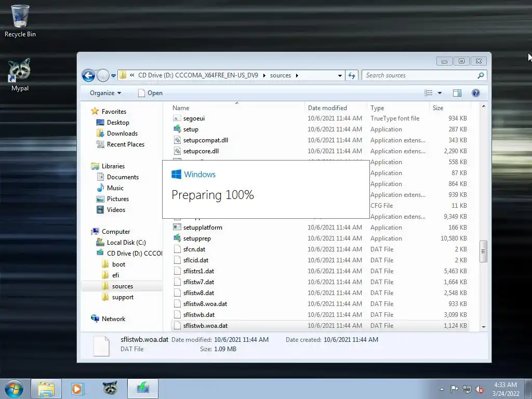The width and height of the screenshot is (532, 399).
Task: Click CD Drive (D:) breadcrumb segment
Action: (x=198, y=75)
